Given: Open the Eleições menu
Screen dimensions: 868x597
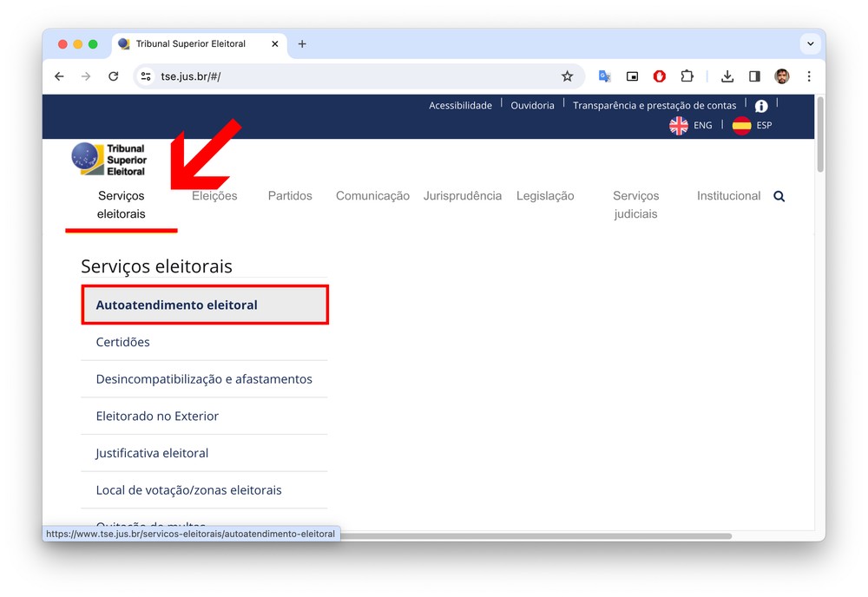Looking at the screenshot, I should point(214,196).
